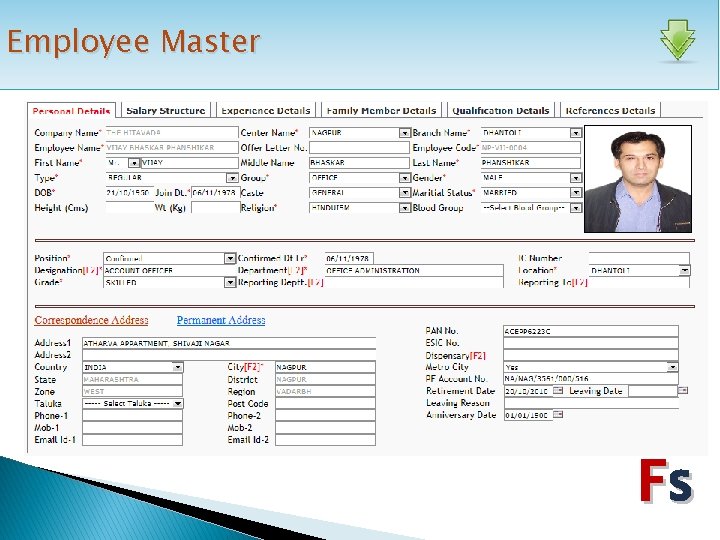720x540 pixels.
Task: Click the Reporting Deptt. field
Action: [x=414, y=282]
